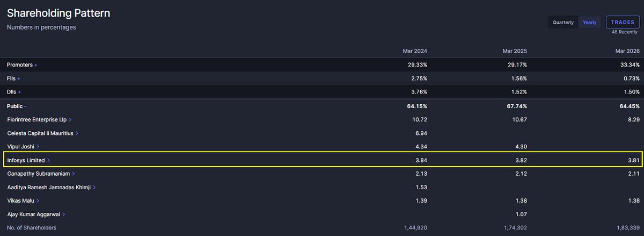The width and height of the screenshot is (644, 236).
Task: Open the TRADES button
Action: pyautogui.click(x=623, y=22)
